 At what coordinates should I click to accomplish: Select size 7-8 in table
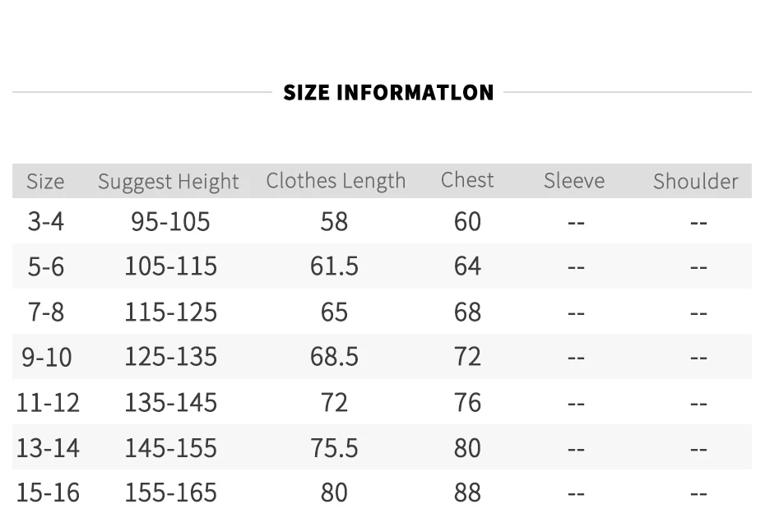coord(46,312)
